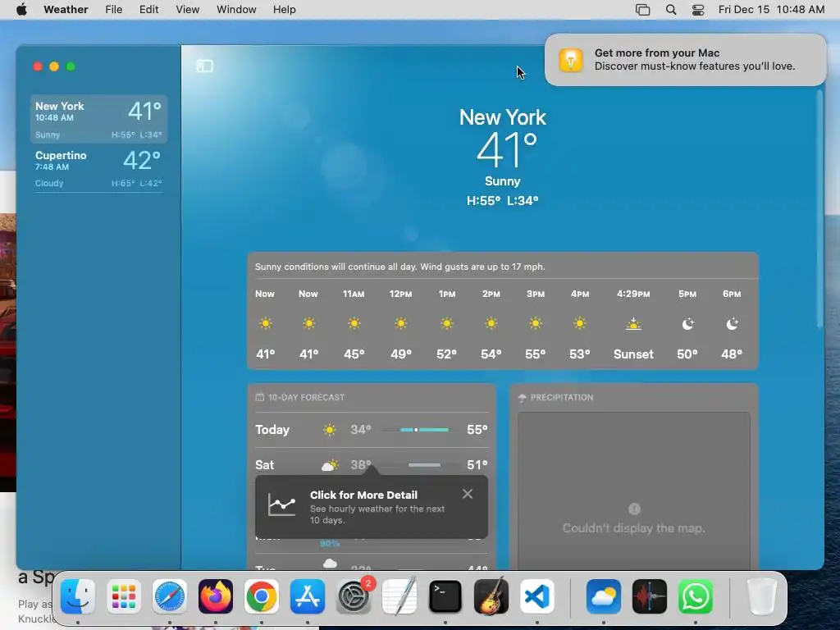
Task: Select Cupertino in the location sidebar
Action: 98,168
